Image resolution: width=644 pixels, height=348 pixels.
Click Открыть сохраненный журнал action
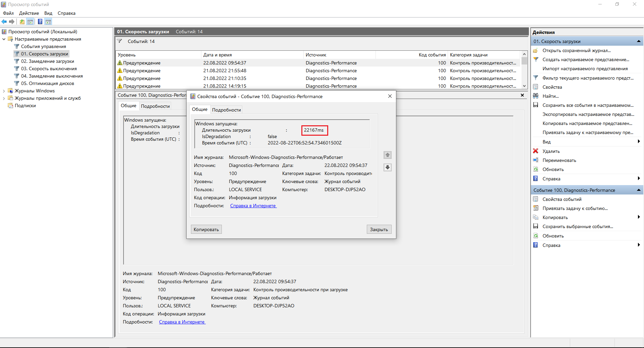(x=577, y=50)
